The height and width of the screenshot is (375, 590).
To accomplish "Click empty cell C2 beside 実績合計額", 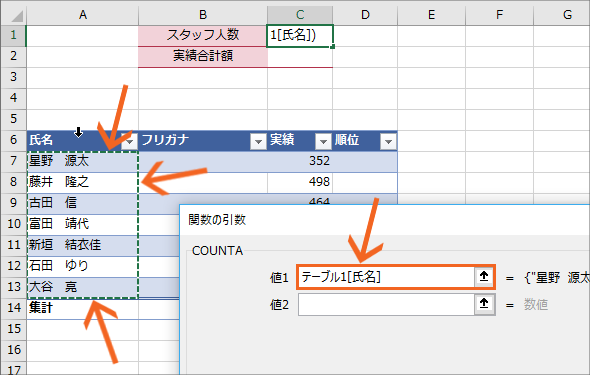I will coord(300,56).
